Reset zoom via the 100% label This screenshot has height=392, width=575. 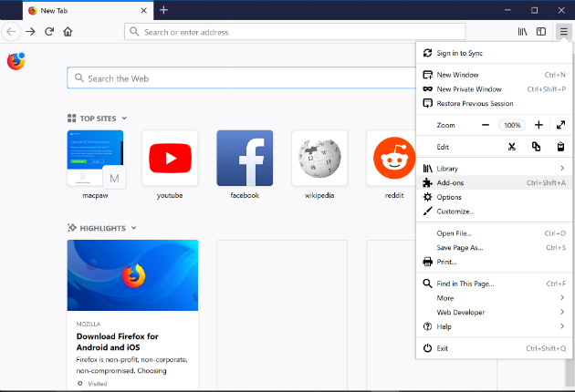512,125
